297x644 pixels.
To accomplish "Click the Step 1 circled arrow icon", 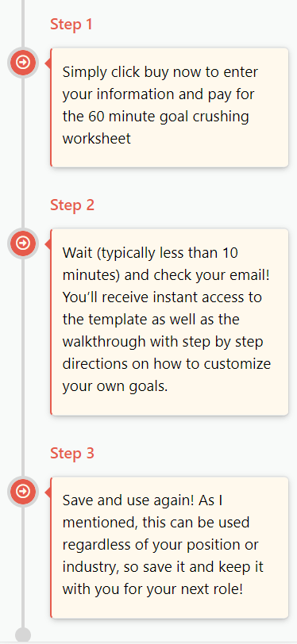I will click(x=23, y=63).
